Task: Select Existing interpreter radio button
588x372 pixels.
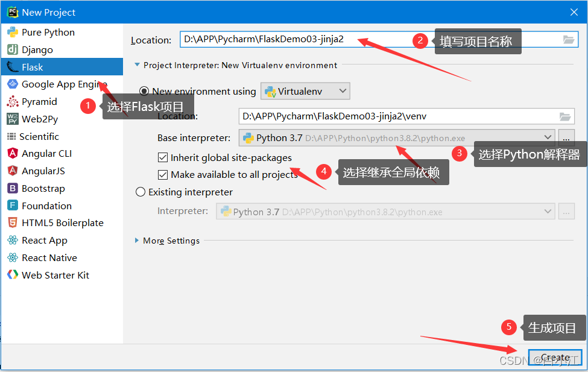Action: [141, 192]
